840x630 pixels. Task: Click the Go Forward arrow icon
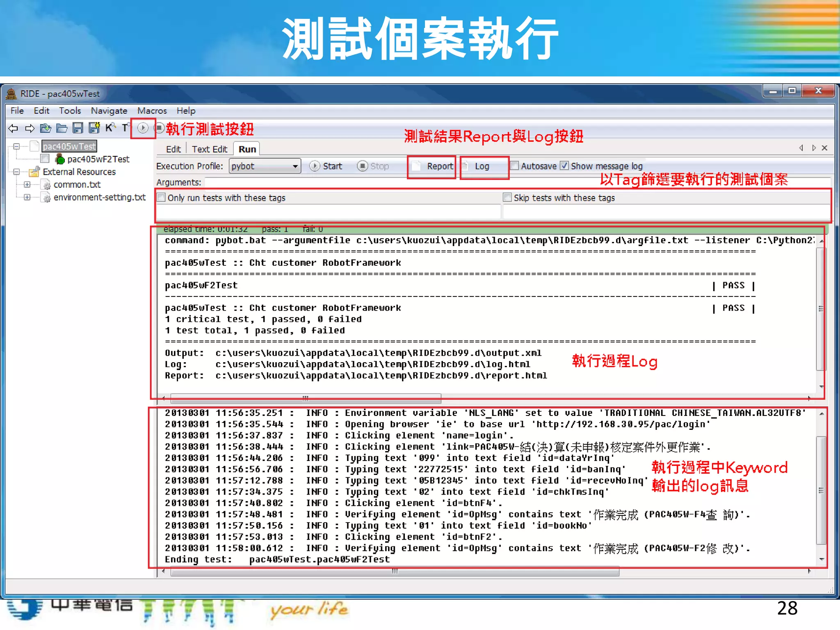click(30, 128)
